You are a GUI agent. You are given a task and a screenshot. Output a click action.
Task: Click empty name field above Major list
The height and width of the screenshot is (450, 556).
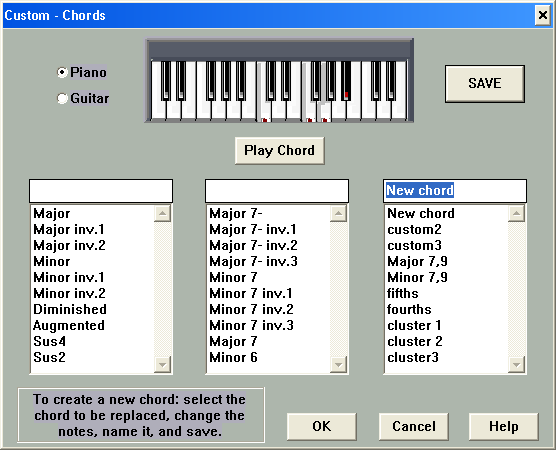pos(101,191)
